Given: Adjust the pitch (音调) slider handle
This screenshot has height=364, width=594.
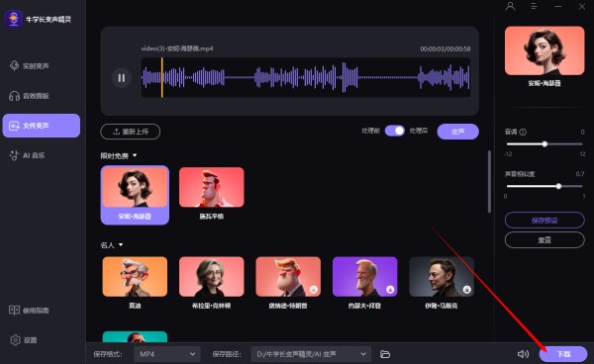Looking at the screenshot, I should [544, 144].
